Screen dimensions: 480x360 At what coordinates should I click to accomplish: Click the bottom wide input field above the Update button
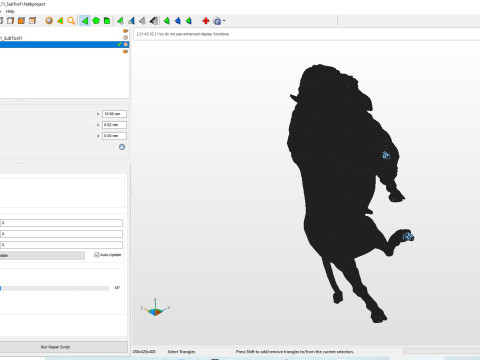point(61,245)
